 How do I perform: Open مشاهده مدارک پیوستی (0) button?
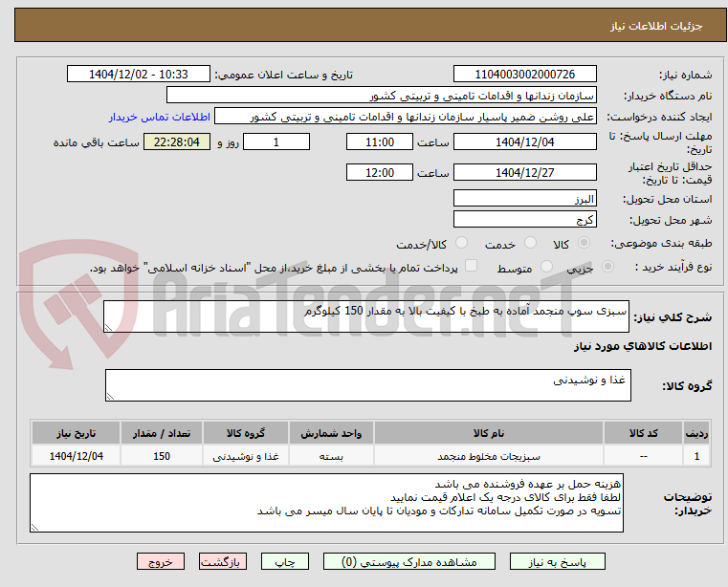click(409, 561)
